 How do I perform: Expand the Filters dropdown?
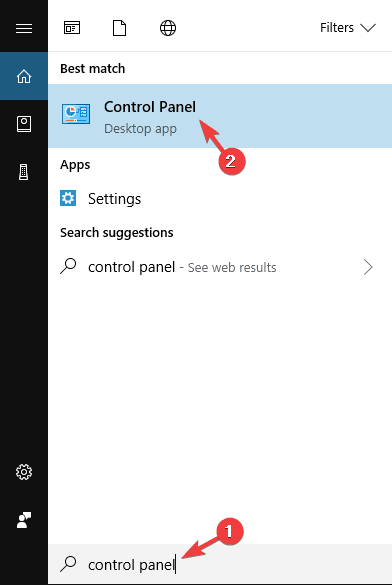(x=348, y=28)
